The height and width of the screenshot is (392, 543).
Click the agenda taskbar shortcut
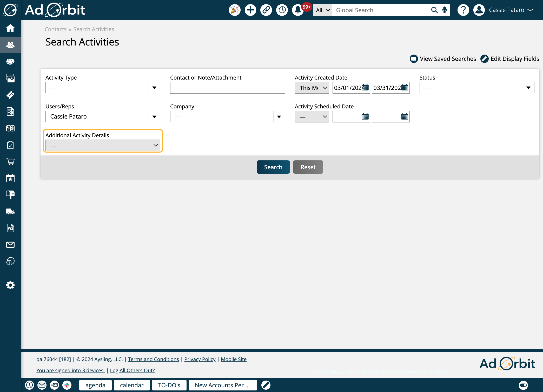click(x=94, y=385)
